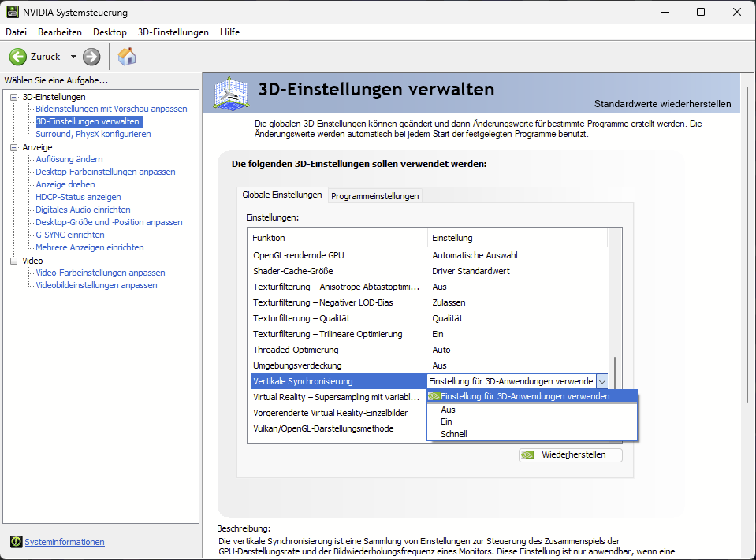The height and width of the screenshot is (560, 756).
Task: Select 3D-Einstellungen verwalten in the tree
Action: coord(89,121)
